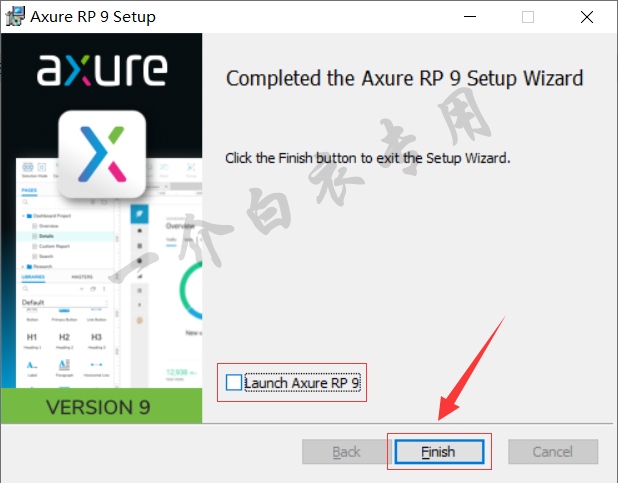Close the Axure RP 9 Setup window
The height and width of the screenshot is (483, 618).
(x=587, y=17)
